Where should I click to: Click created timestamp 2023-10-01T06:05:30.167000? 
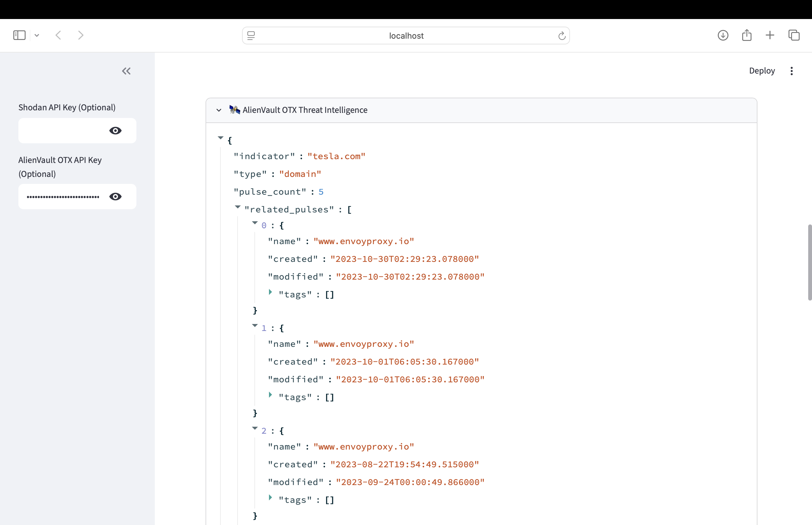[x=404, y=362]
